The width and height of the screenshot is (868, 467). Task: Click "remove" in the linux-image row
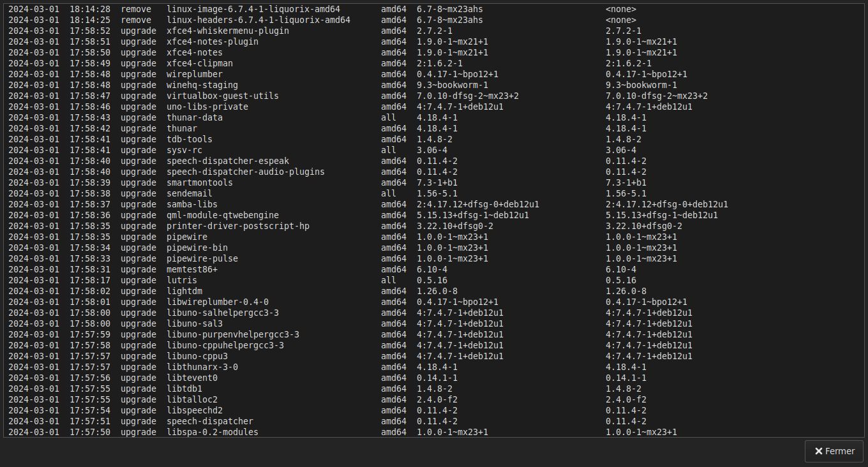click(136, 10)
